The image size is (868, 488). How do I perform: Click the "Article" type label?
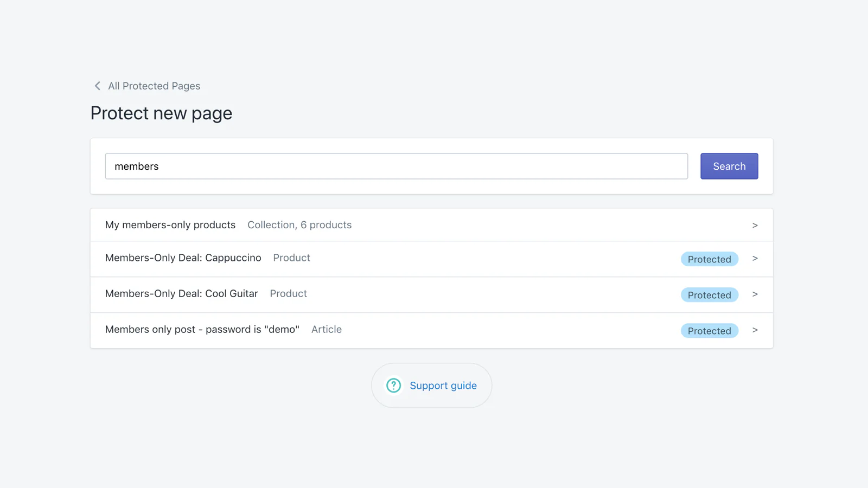(327, 329)
